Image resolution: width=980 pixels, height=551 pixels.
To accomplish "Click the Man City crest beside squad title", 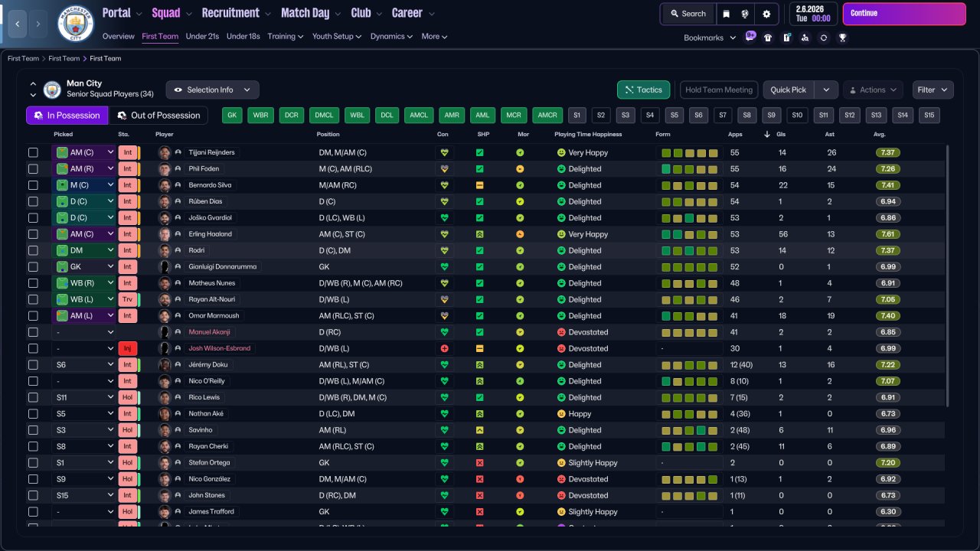I will click(52, 90).
